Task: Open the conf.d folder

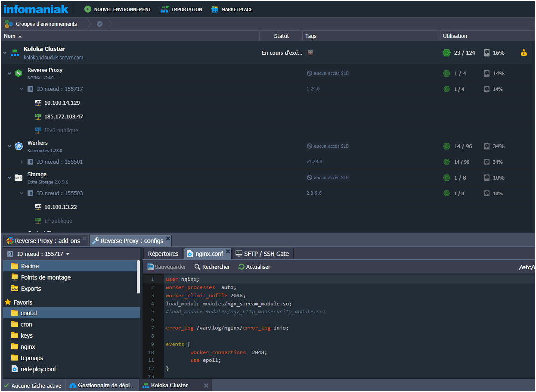Action: [71, 313]
